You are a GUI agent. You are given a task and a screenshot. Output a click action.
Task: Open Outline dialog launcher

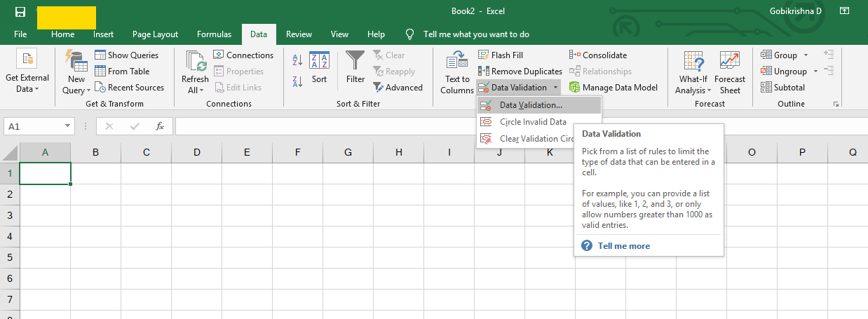pyautogui.click(x=836, y=104)
